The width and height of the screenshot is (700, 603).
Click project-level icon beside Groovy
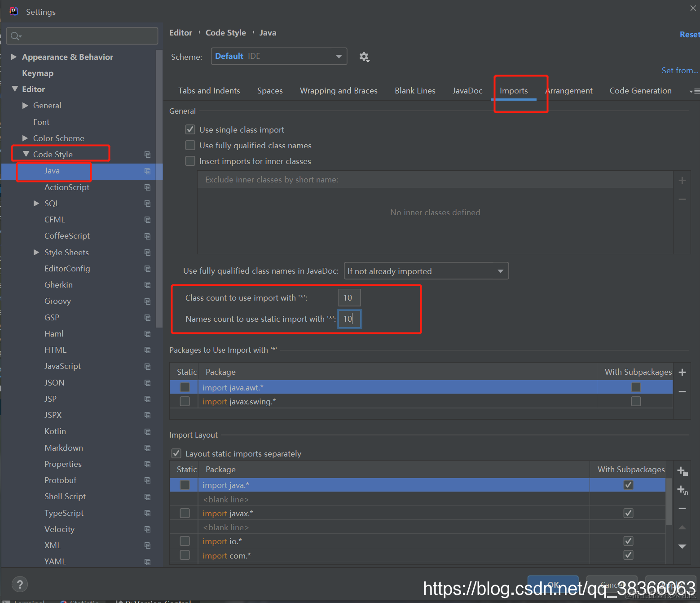[147, 301]
